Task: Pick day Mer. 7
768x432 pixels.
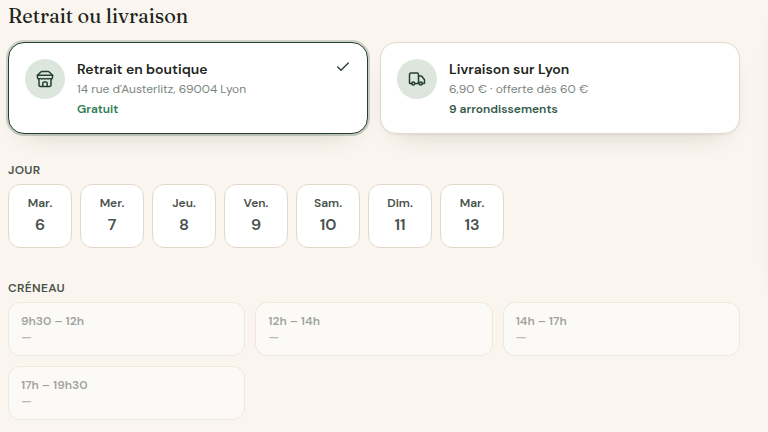Action: pos(112,216)
